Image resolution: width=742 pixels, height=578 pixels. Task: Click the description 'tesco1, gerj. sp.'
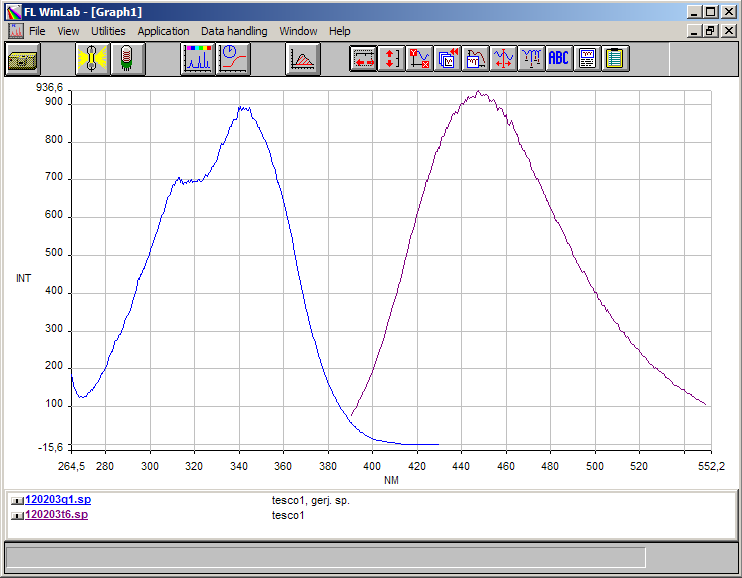point(310,500)
